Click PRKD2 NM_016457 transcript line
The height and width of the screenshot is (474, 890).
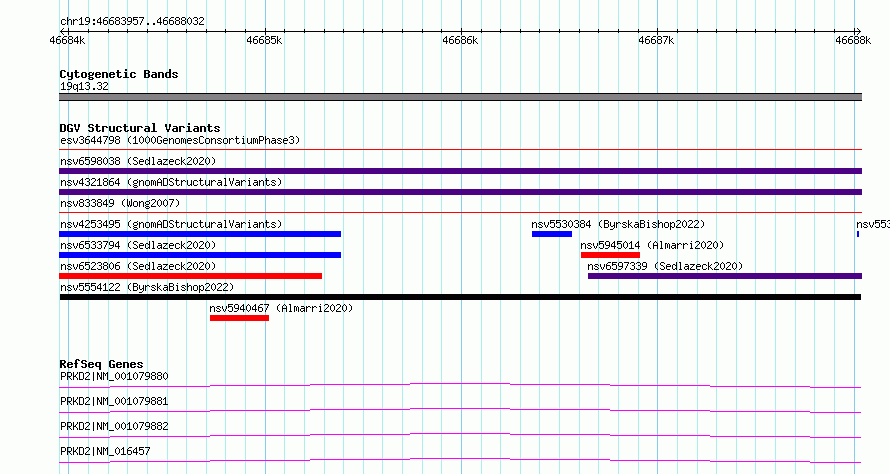pos(460,460)
